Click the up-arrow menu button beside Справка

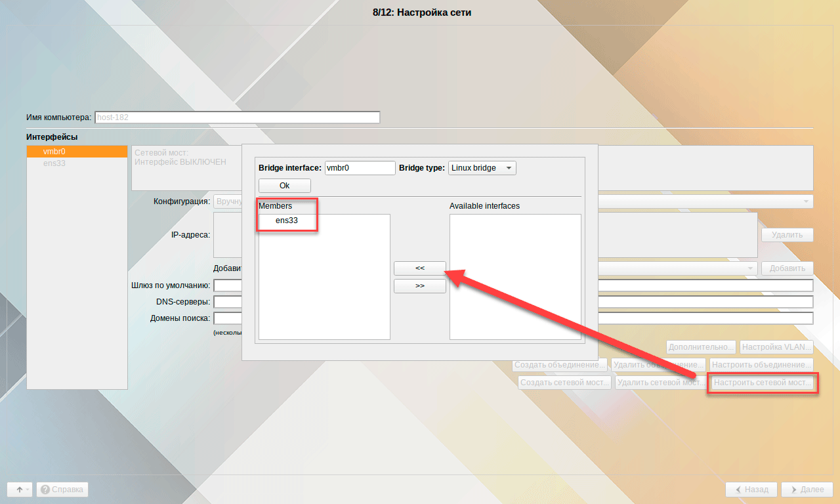(x=20, y=490)
